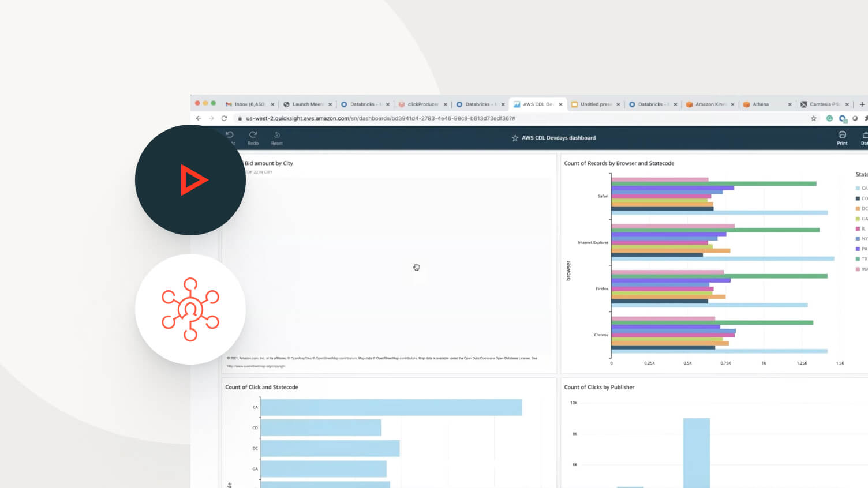Click the 'Count of Click and Statecode' title
Screen dimensions: 868x488
pyautogui.click(x=261, y=388)
